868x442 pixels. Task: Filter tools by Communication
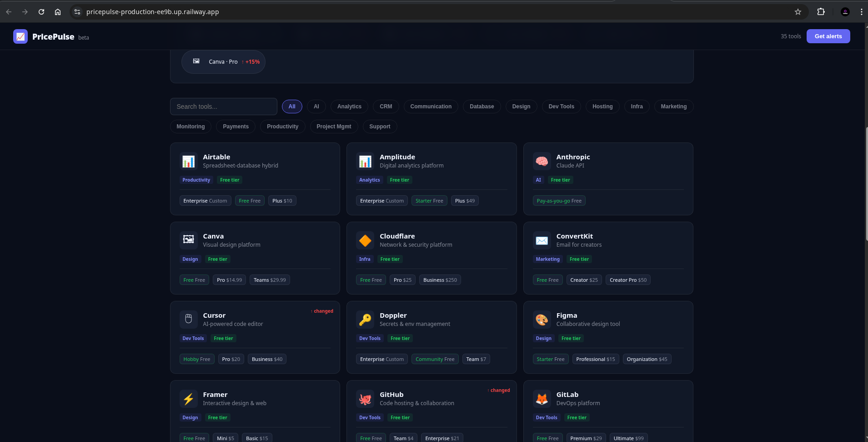pos(431,107)
